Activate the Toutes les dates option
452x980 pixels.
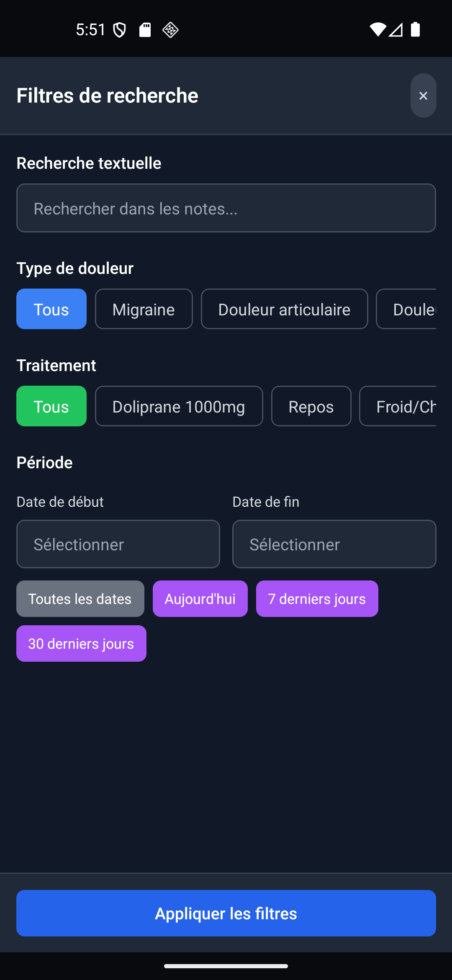[x=80, y=598]
